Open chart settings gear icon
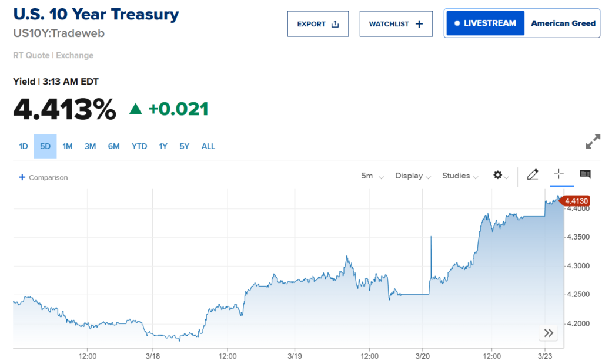 click(498, 175)
